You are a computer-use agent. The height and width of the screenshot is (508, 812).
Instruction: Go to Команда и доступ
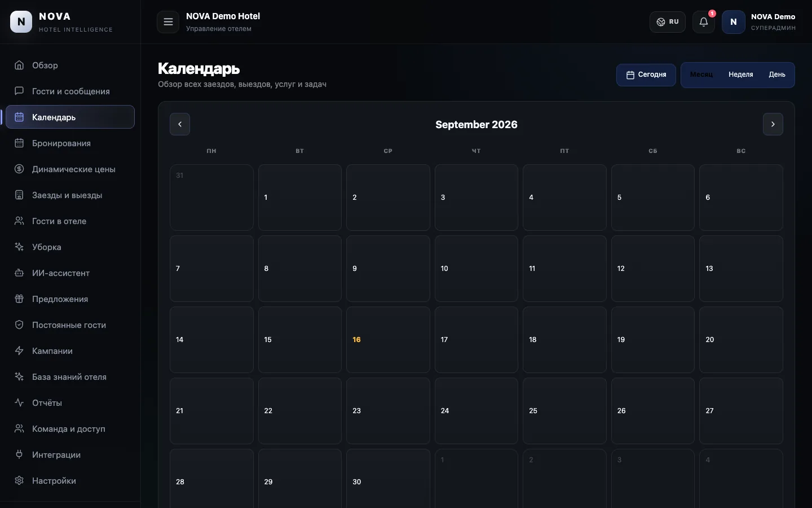70,428
